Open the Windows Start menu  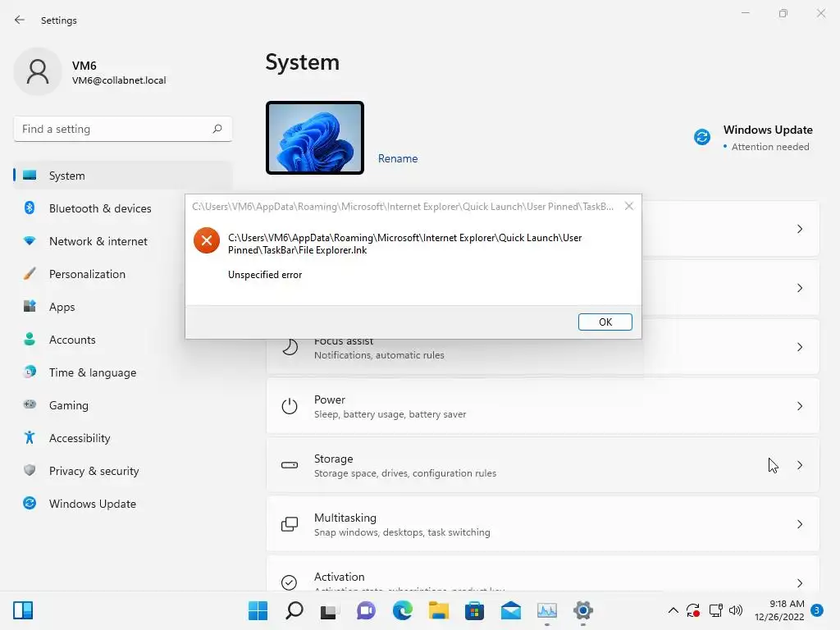[x=258, y=610]
